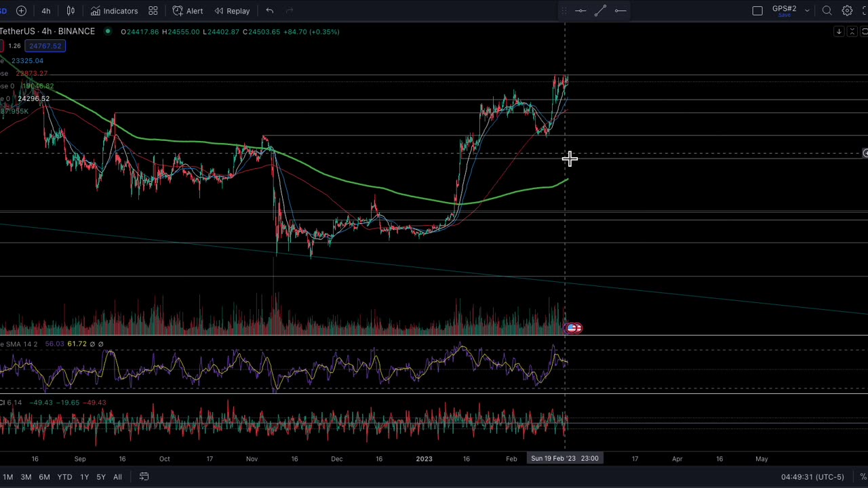The height and width of the screenshot is (488, 868).
Task: Click RSI value 56.03 in legend
Action: (54, 344)
